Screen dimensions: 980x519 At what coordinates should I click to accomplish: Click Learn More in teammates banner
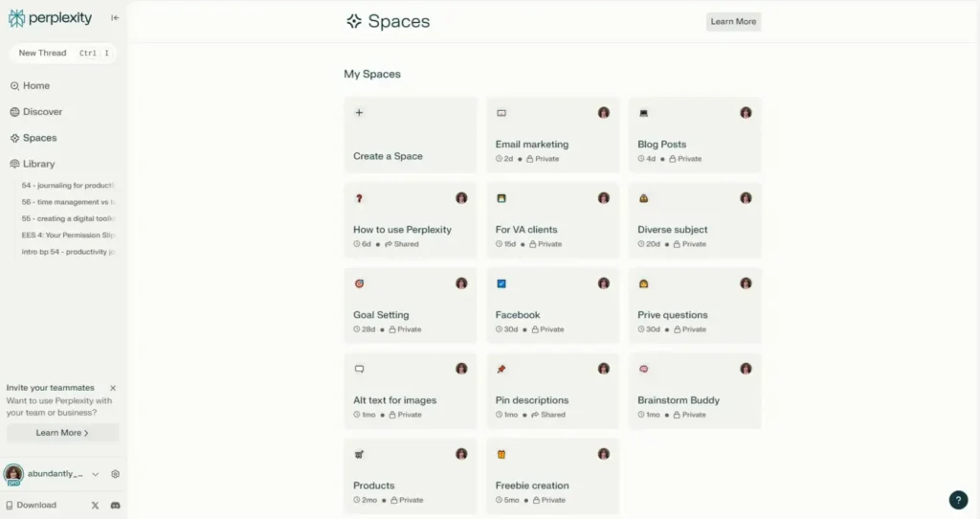coord(62,433)
